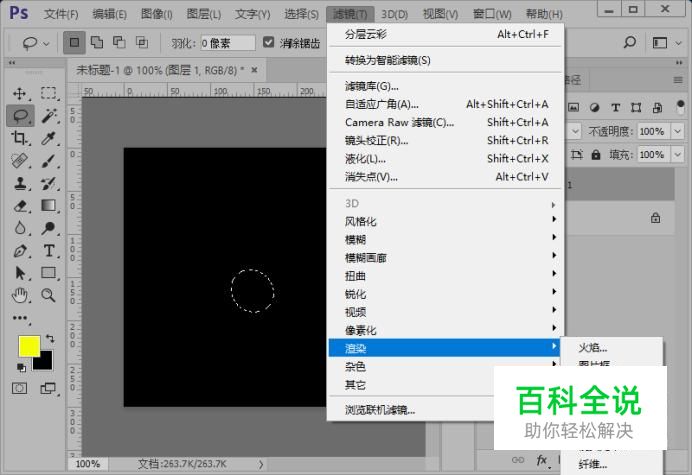Open the workspace switcher icon
This screenshot has width=692, height=475.
tap(660, 43)
